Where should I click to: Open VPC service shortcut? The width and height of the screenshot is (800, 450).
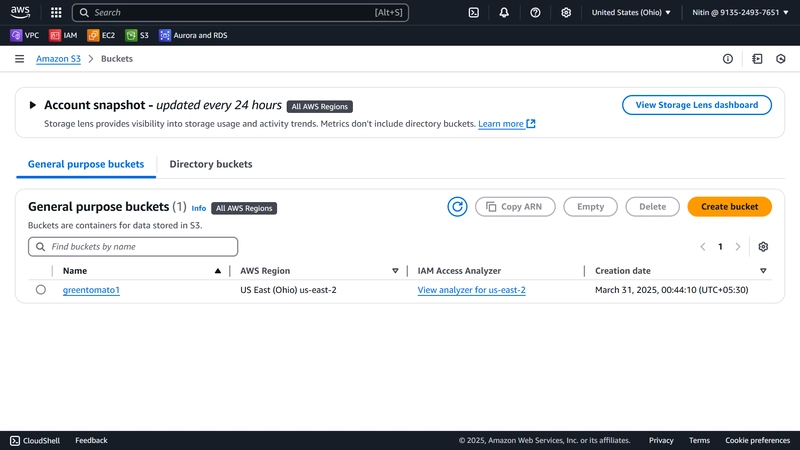point(24,35)
